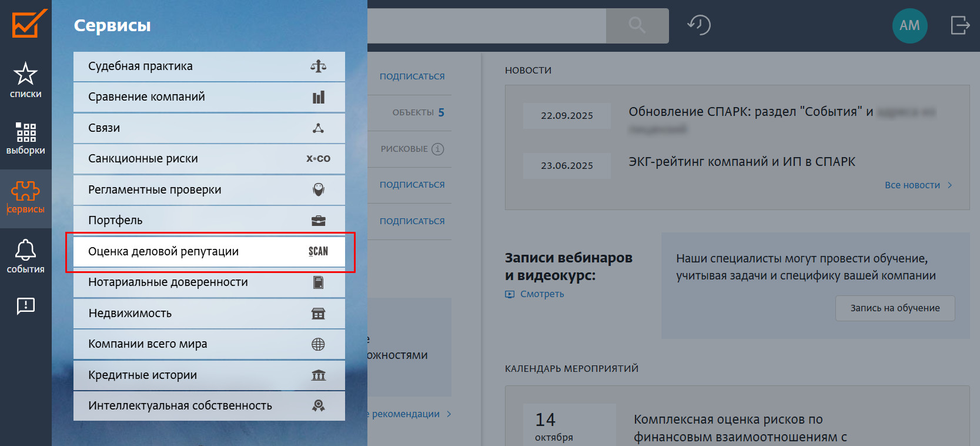
Task: Open the Выборки grid icon in sidebar
Action: point(25,138)
